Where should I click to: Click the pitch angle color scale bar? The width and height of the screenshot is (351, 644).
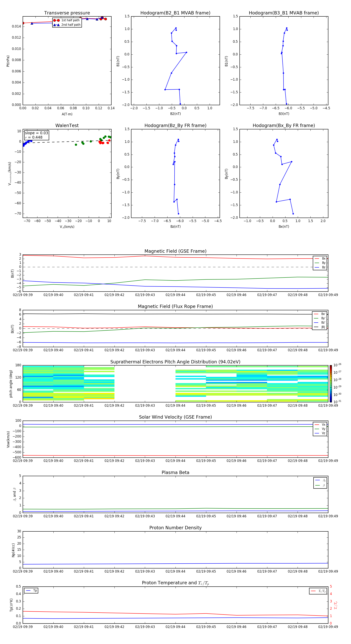pos(331,383)
